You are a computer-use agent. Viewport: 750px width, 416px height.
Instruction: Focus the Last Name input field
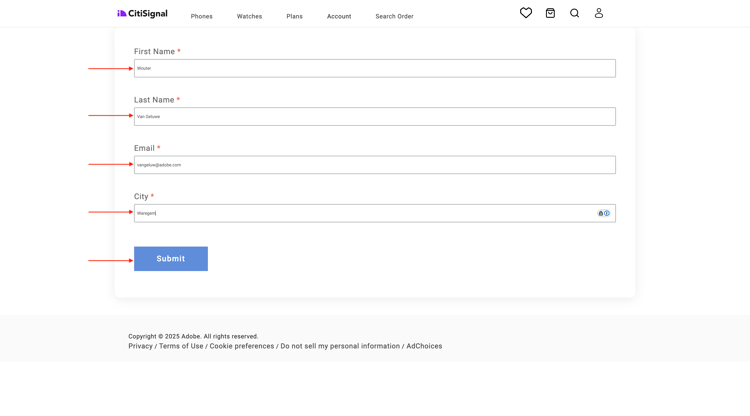[375, 117]
